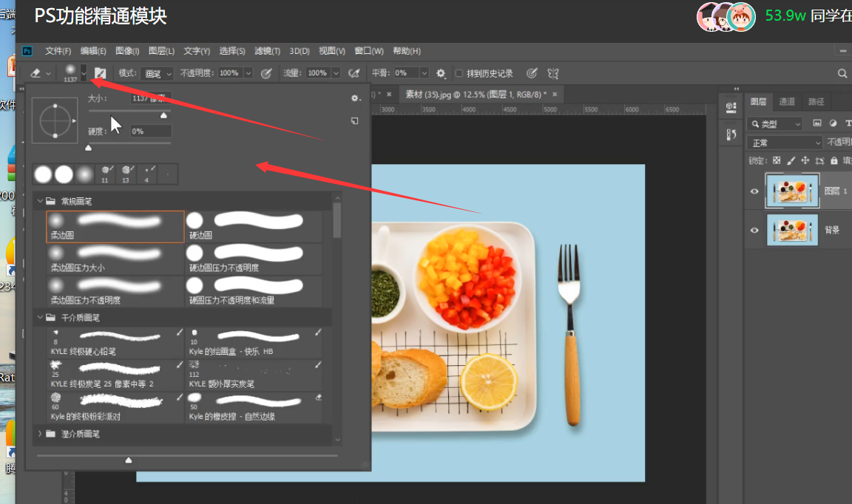Click the 不透明度 100% value field
The image size is (852, 504).
(x=230, y=72)
